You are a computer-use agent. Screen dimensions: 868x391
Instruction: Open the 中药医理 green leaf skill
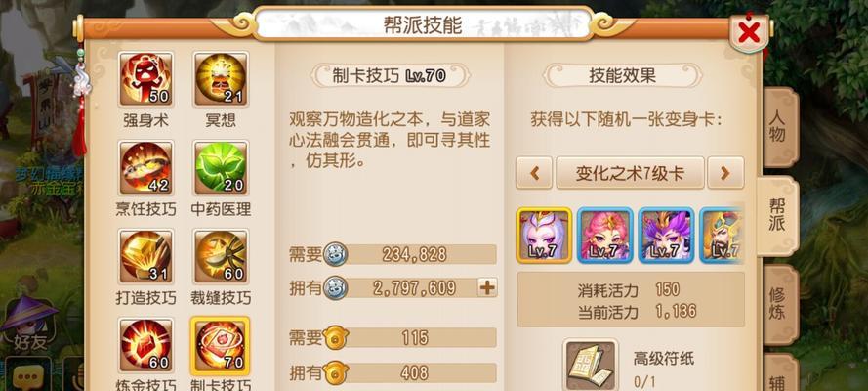[x=221, y=168]
